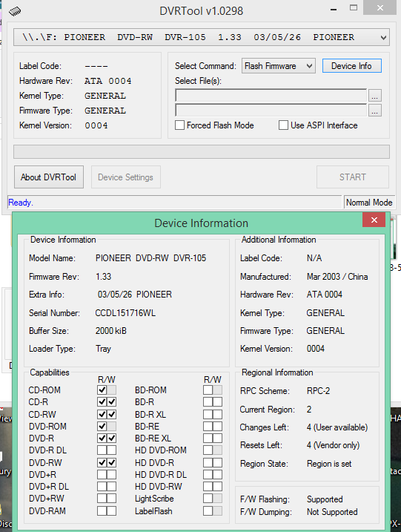The height and width of the screenshot is (532, 401).
Task: Open the drive selection dropdown
Action: (202, 37)
